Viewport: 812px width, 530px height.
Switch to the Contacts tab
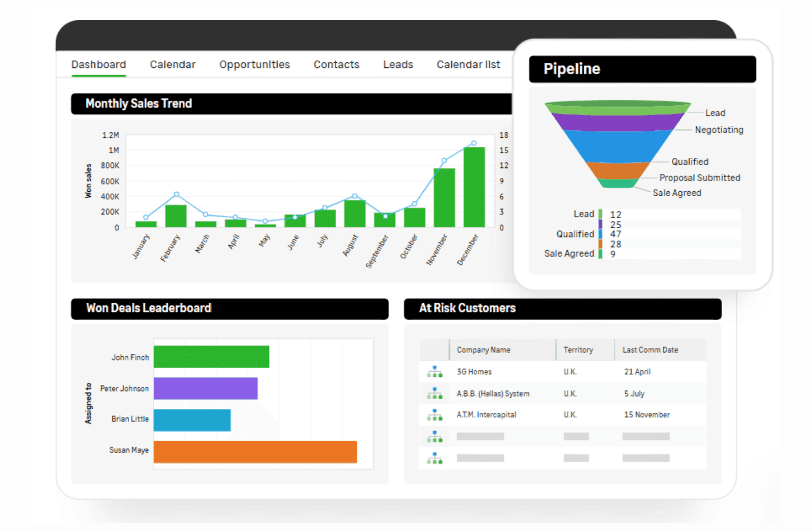(336, 64)
